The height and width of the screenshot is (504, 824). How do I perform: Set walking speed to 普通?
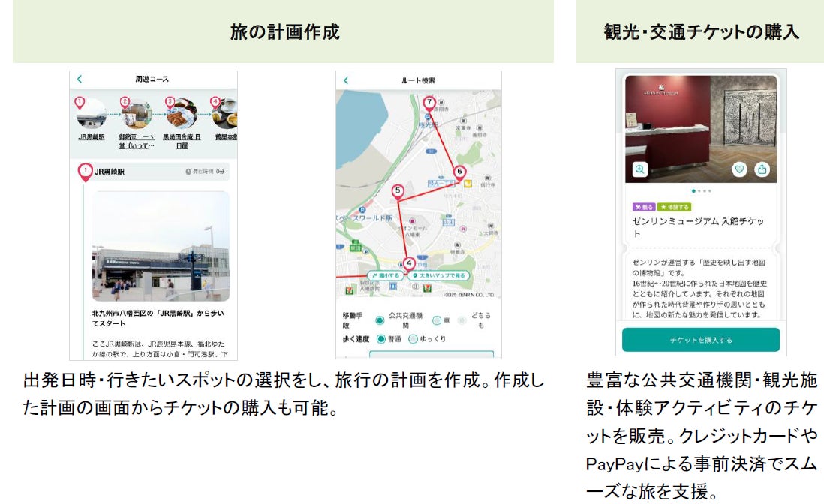(x=381, y=339)
